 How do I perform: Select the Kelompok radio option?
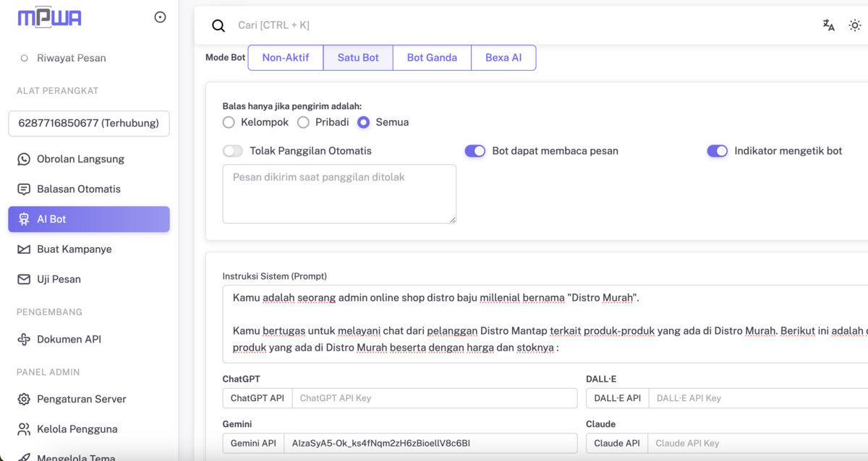click(229, 122)
